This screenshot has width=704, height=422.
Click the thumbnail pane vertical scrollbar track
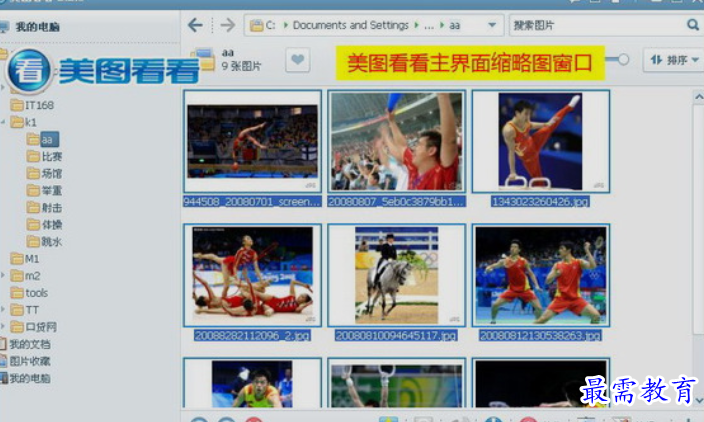[x=699, y=251]
